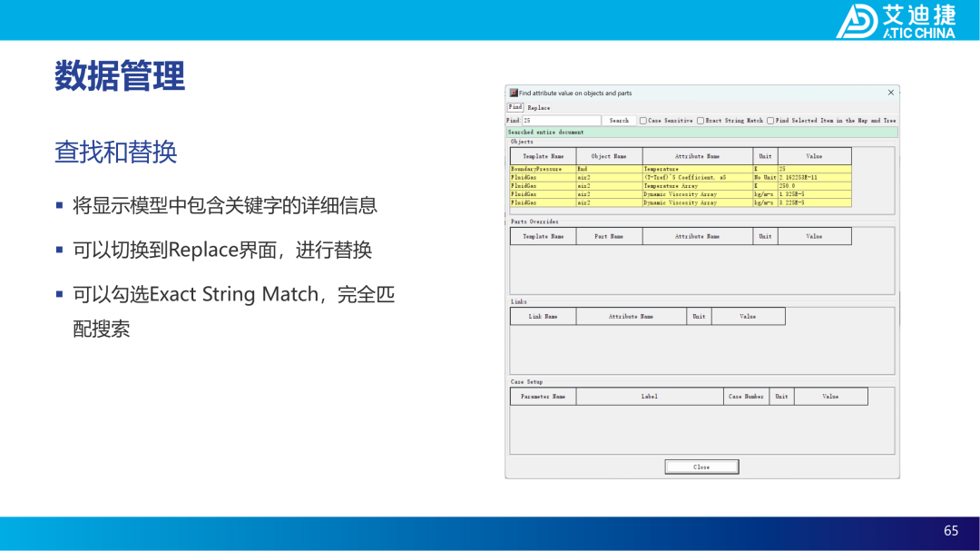Click the ATIC CHINA logo
The height and width of the screenshot is (551, 980).
click(x=897, y=21)
